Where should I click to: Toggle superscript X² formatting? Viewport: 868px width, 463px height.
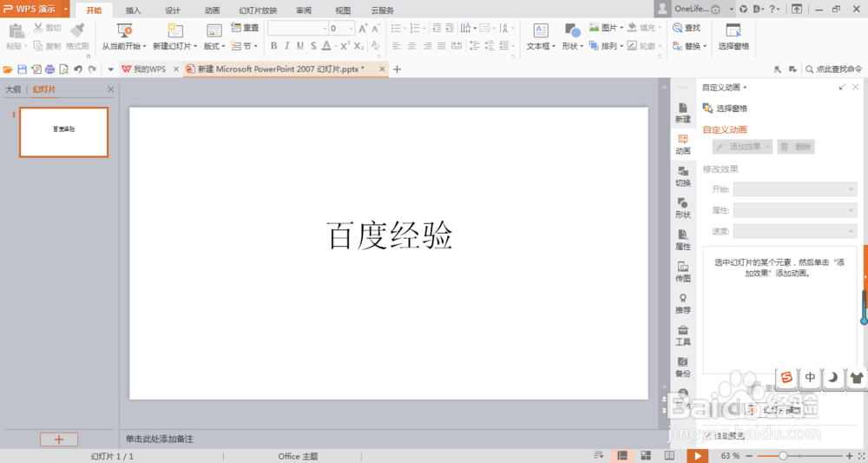[345, 46]
